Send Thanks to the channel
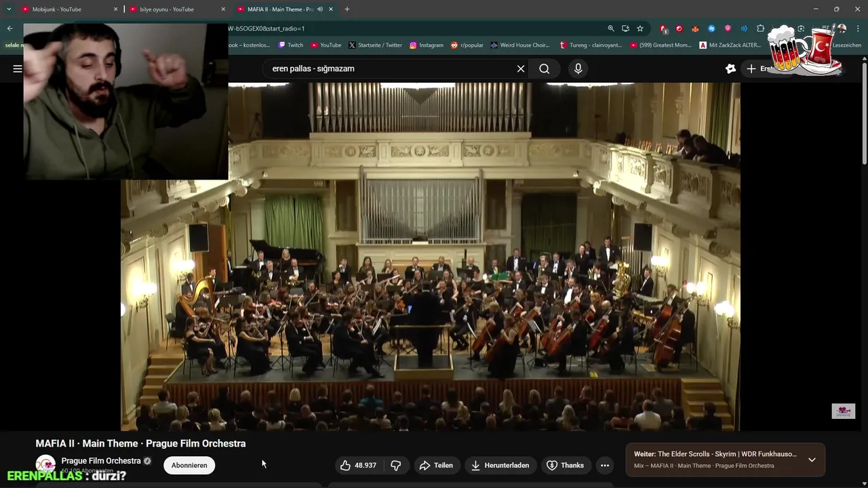868x488 pixels. pos(566,465)
